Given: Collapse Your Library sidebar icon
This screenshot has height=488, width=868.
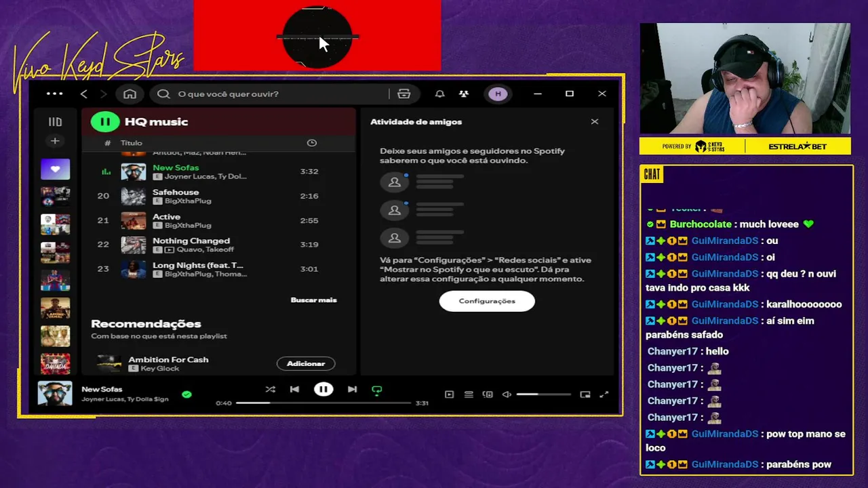Looking at the screenshot, I should 55,122.
